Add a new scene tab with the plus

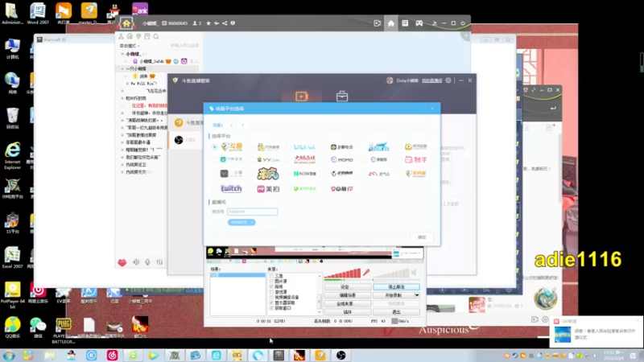coord(243,125)
